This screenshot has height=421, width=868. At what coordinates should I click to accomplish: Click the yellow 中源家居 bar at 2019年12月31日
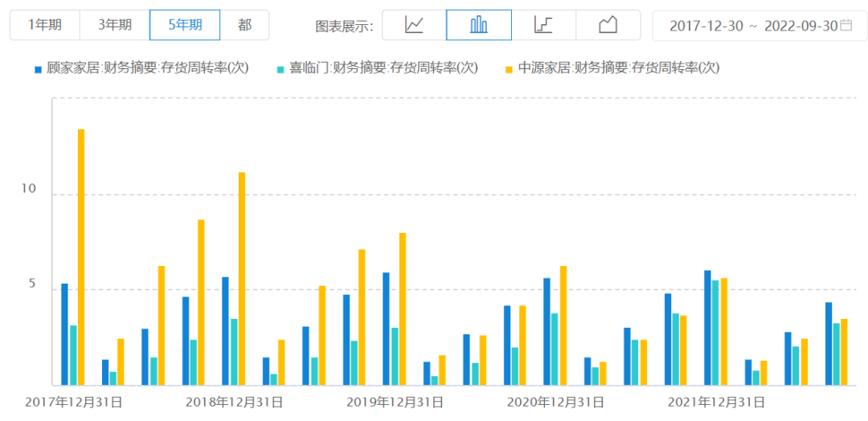(403, 309)
